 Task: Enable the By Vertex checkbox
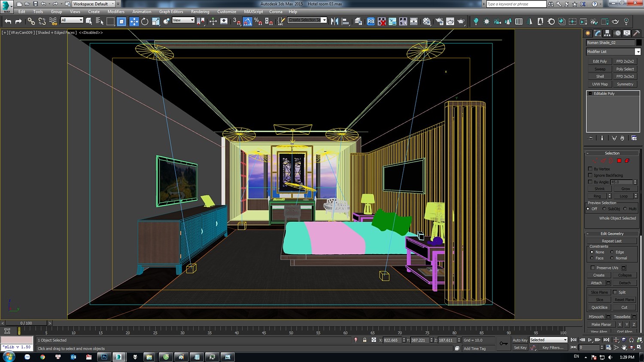(x=590, y=169)
